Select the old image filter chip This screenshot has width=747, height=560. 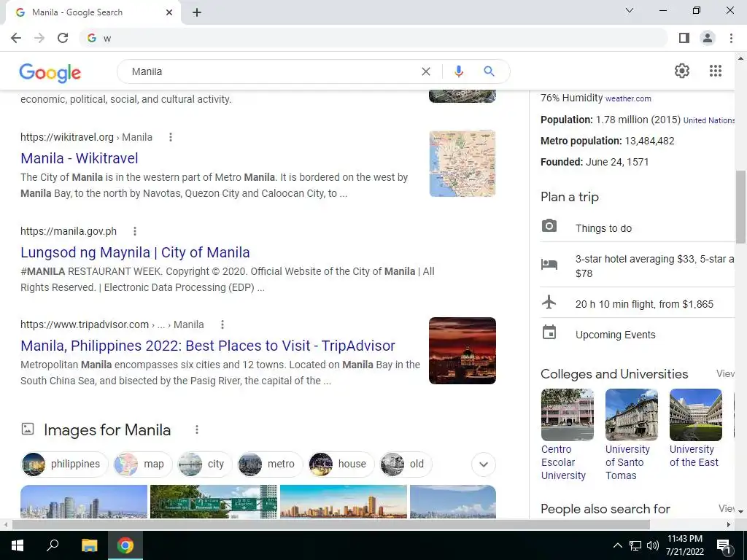(406, 464)
